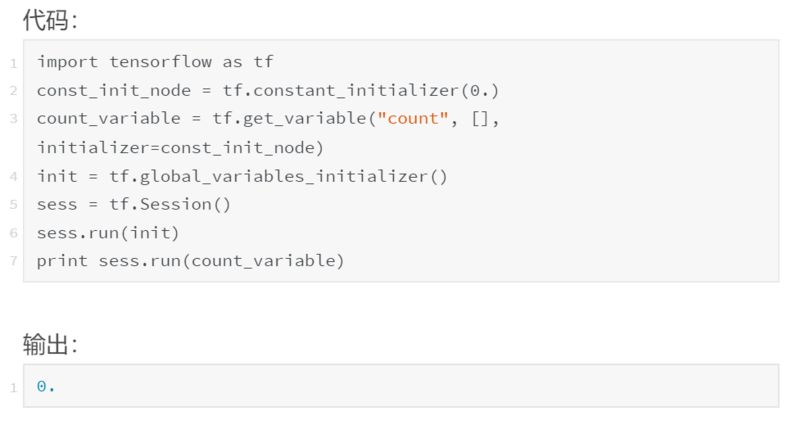Click the const_init_node constant_initializer line
This screenshot has height=425, width=800.
point(267,91)
